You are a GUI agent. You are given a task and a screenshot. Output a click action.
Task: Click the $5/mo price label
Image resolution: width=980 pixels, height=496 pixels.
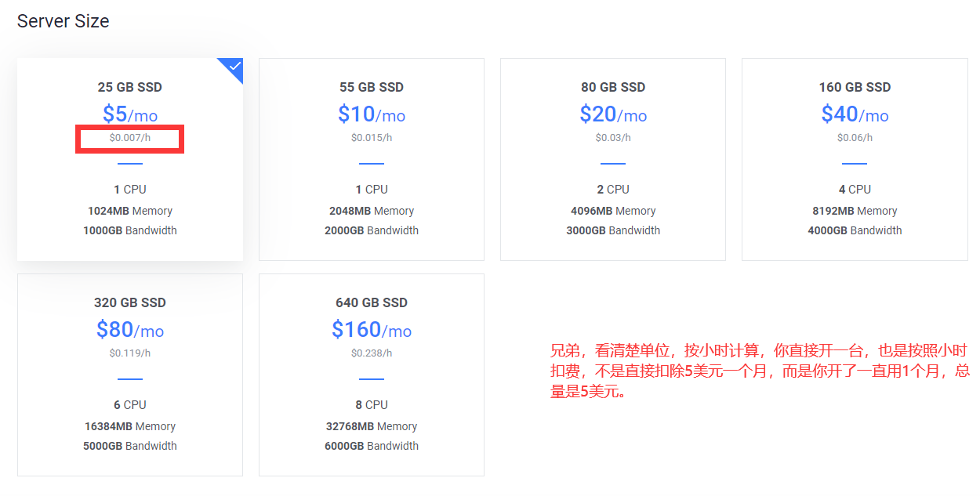(130, 114)
